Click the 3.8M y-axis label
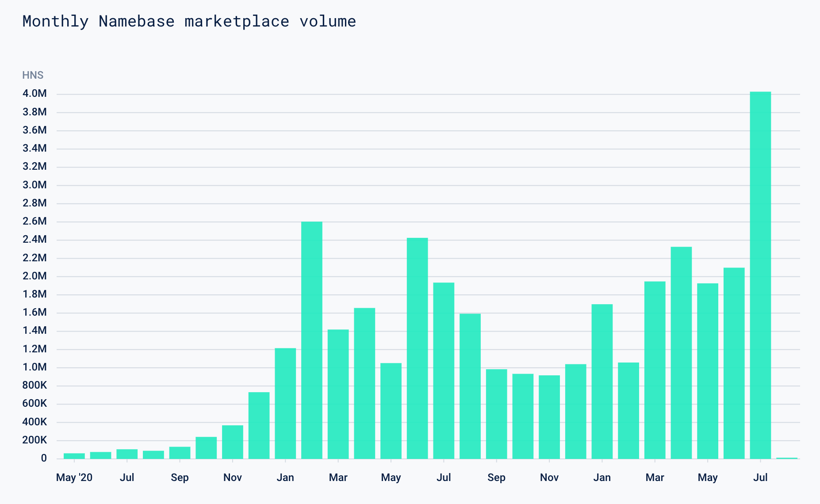Image resolution: width=820 pixels, height=504 pixels. pos(34,112)
